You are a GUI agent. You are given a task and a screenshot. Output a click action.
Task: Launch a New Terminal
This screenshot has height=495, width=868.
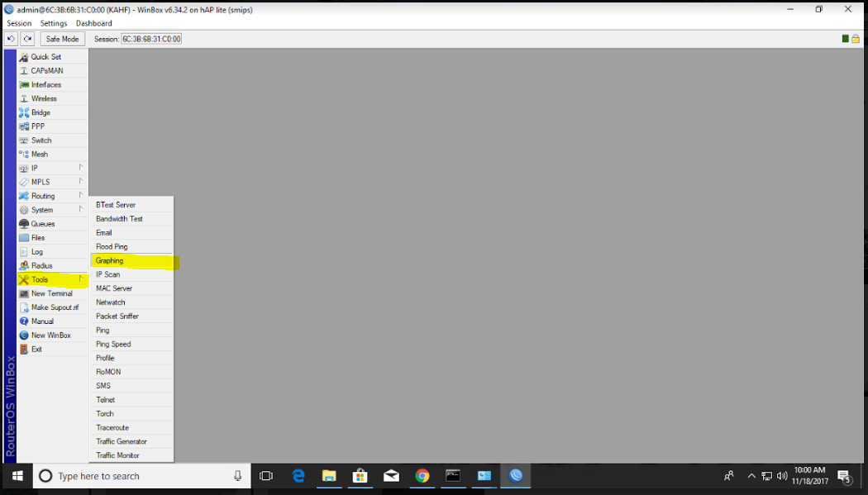(53, 293)
